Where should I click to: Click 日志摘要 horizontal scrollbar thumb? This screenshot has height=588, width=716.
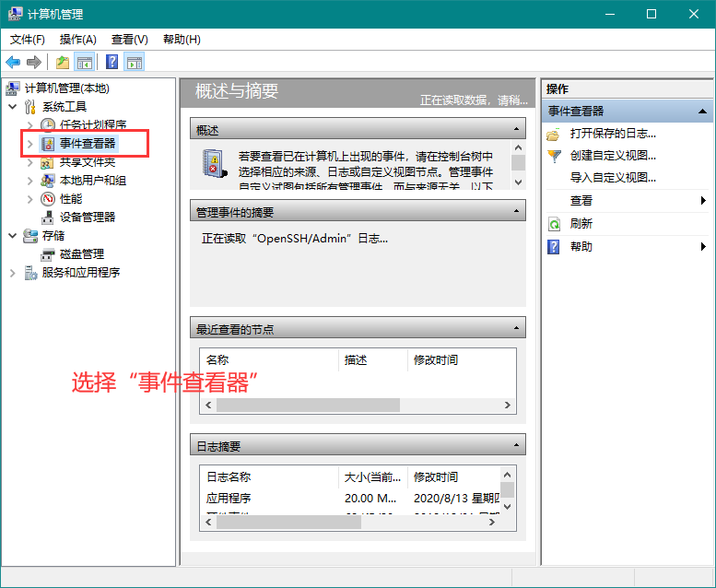[289, 522]
